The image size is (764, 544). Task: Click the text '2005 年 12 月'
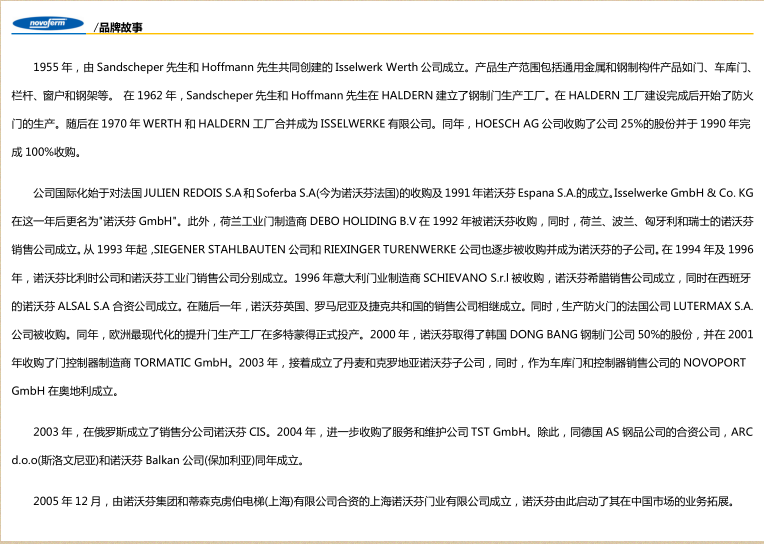(x=67, y=501)
